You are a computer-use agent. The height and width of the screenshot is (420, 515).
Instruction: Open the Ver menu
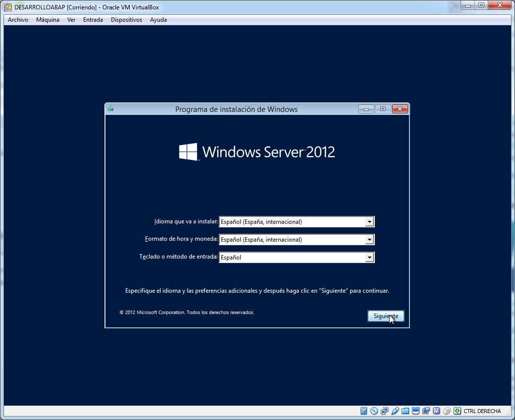[71, 20]
